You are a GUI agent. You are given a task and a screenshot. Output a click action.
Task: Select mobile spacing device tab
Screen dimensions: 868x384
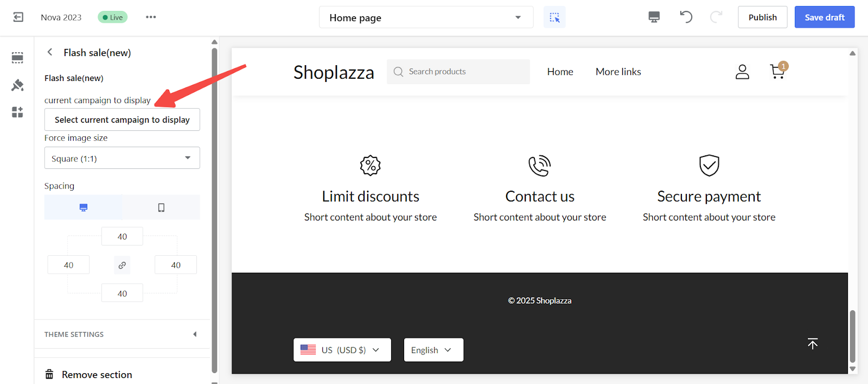(x=161, y=207)
